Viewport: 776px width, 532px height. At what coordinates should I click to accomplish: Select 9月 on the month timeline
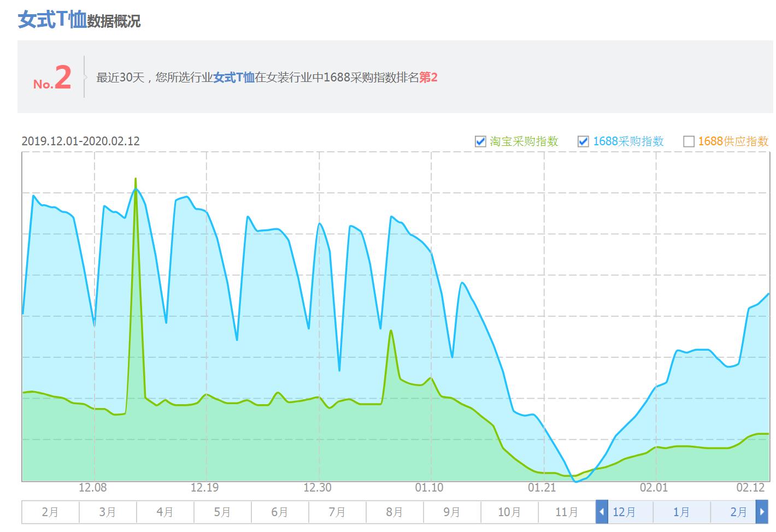(452, 512)
